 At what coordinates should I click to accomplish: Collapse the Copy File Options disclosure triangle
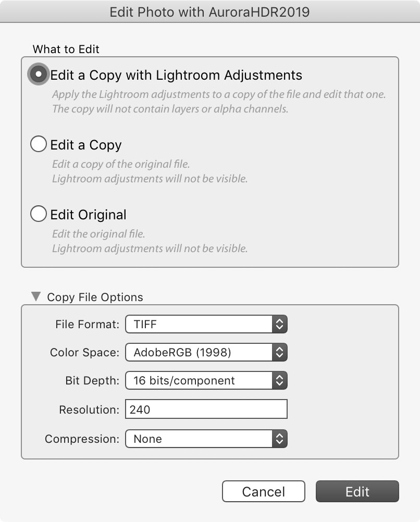[36, 296]
